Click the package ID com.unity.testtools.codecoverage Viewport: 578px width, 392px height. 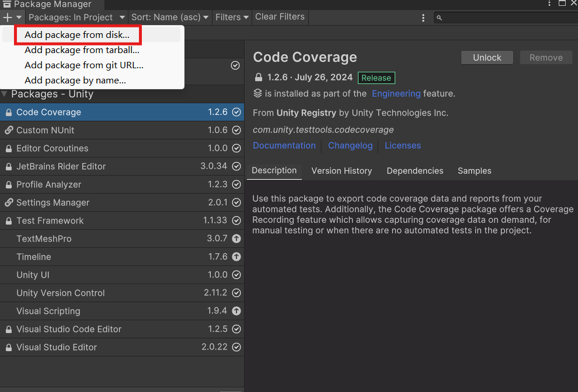point(323,129)
